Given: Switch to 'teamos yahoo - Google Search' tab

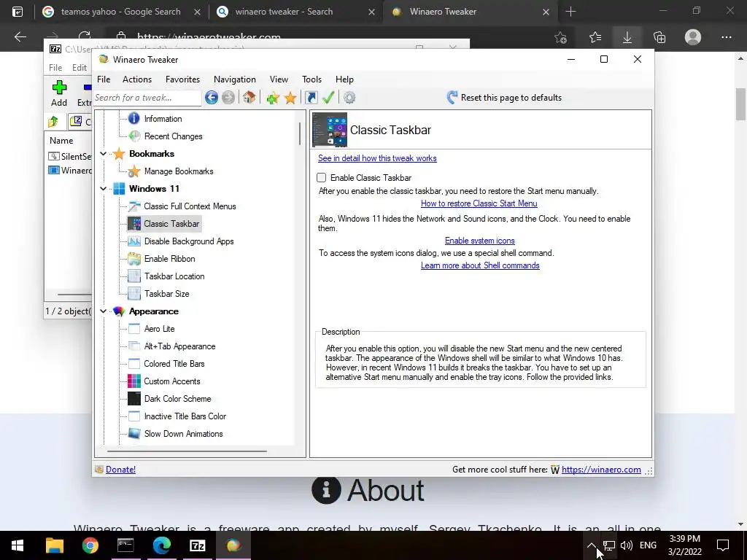Looking at the screenshot, I should pos(120,12).
